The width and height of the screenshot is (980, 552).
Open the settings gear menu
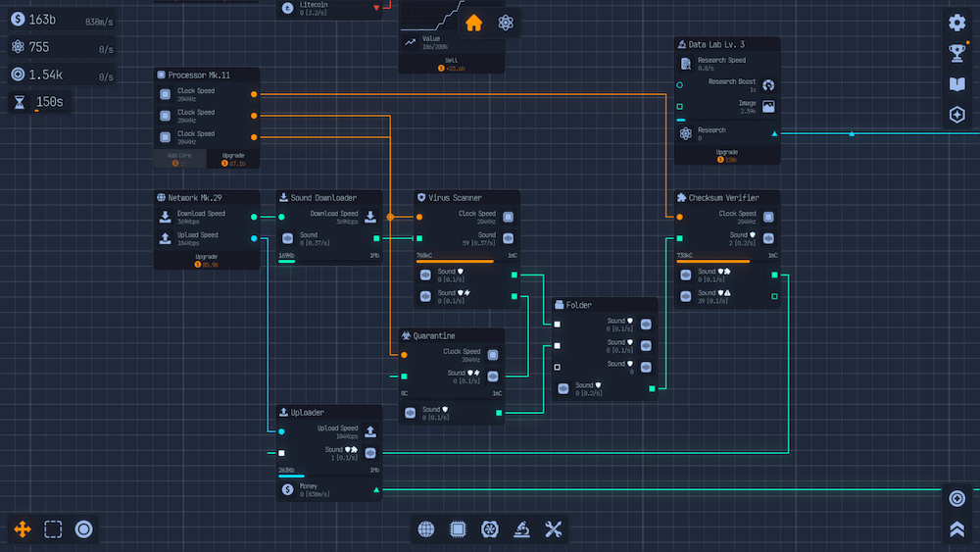[957, 23]
